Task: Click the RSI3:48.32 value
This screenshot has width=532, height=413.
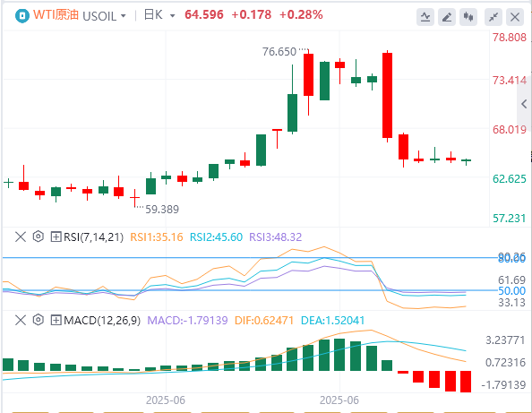Action: pos(276,237)
